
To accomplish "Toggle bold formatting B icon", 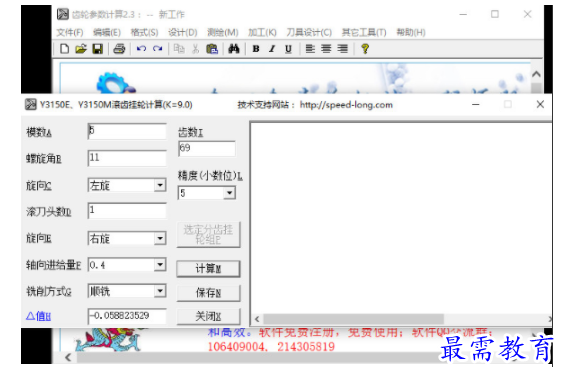I will click(x=256, y=48).
